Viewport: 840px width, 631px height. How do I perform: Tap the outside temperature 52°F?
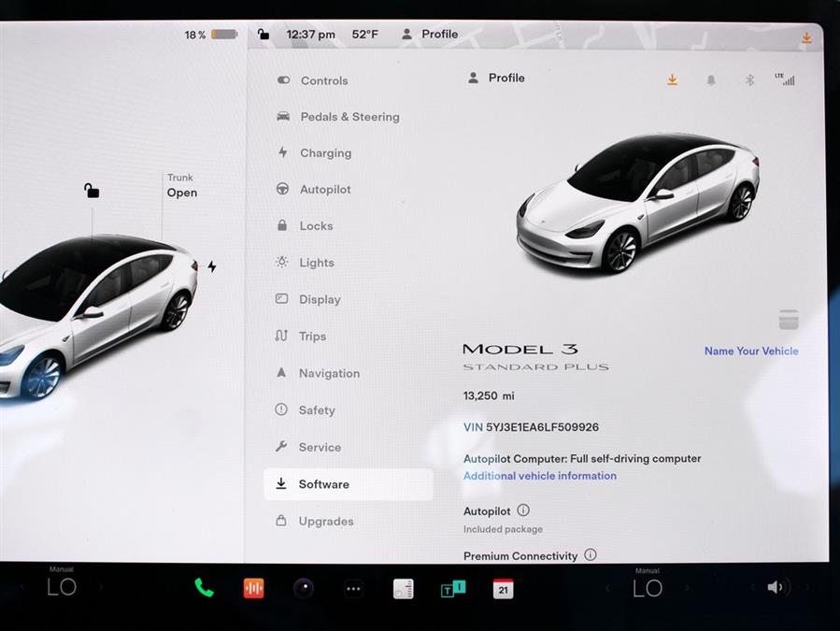[364, 35]
